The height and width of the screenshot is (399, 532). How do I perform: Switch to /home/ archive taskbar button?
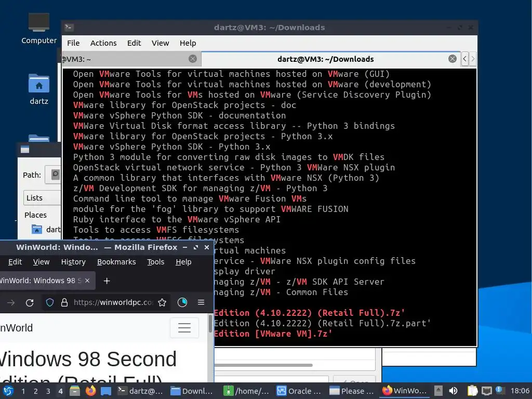pyautogui.click(x=246, y=391)
